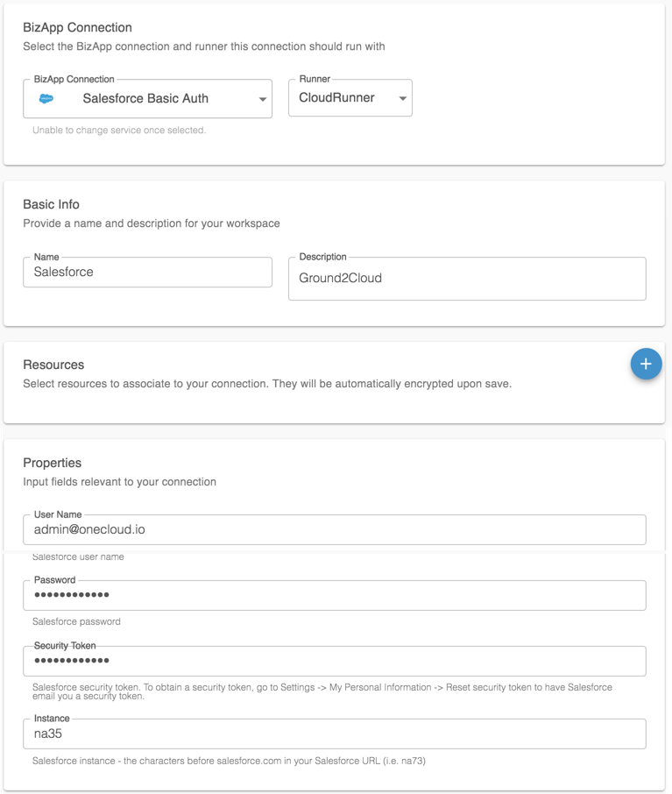This screenshot has width=672, height=794.
Task: Edit the User Name field admin@onecloud.io
Action: tap(334, 529)
